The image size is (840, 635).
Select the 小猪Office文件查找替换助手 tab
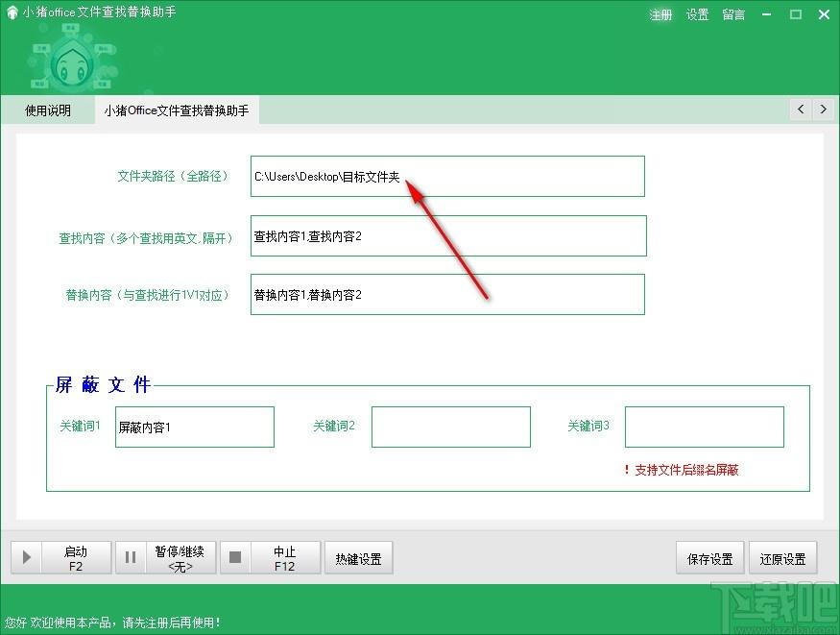coord(177,110)
